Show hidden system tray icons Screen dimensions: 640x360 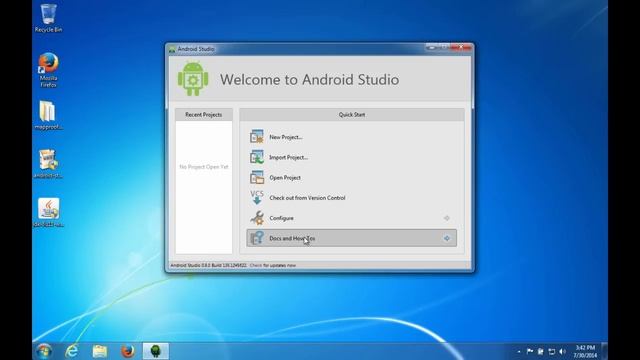pos(519,351)
